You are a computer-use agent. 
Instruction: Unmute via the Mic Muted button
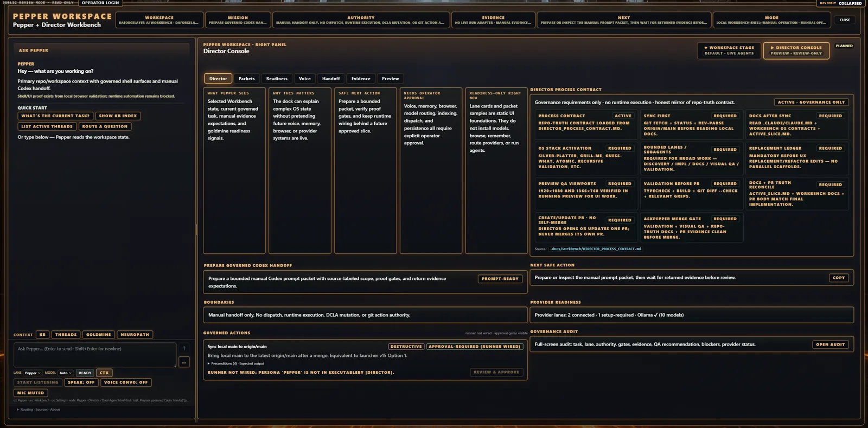click(30, 393)
